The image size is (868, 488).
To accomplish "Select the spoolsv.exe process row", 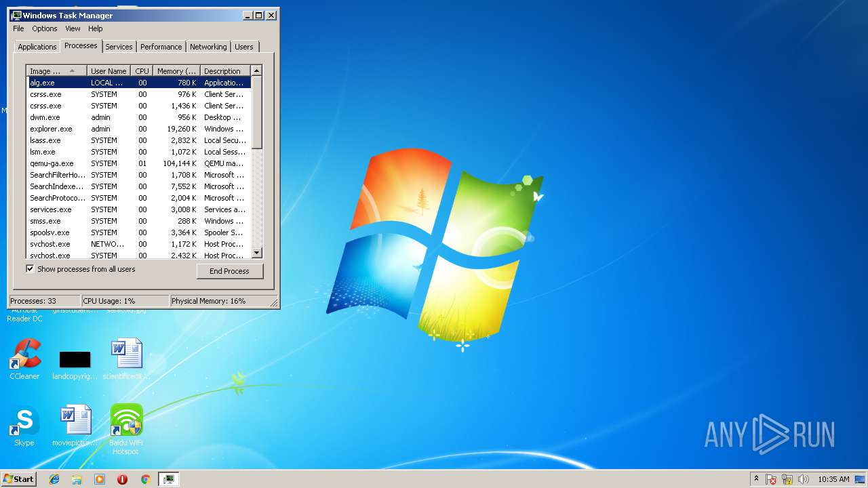I will pyautogui.click(x=139, y=232).
